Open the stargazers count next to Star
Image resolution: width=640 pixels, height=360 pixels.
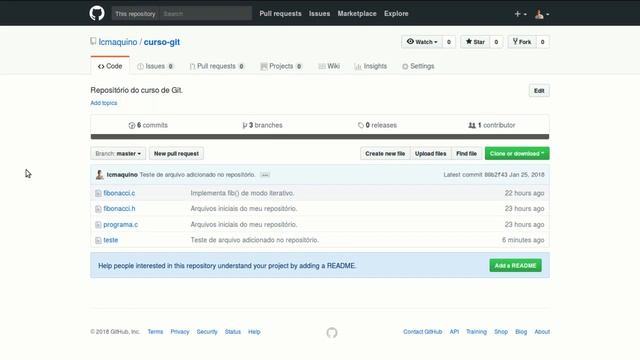click(x=496, y=42)
